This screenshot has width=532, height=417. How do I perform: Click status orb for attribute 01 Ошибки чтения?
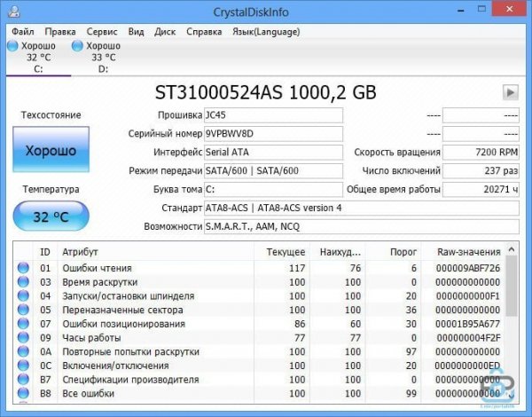23,268
